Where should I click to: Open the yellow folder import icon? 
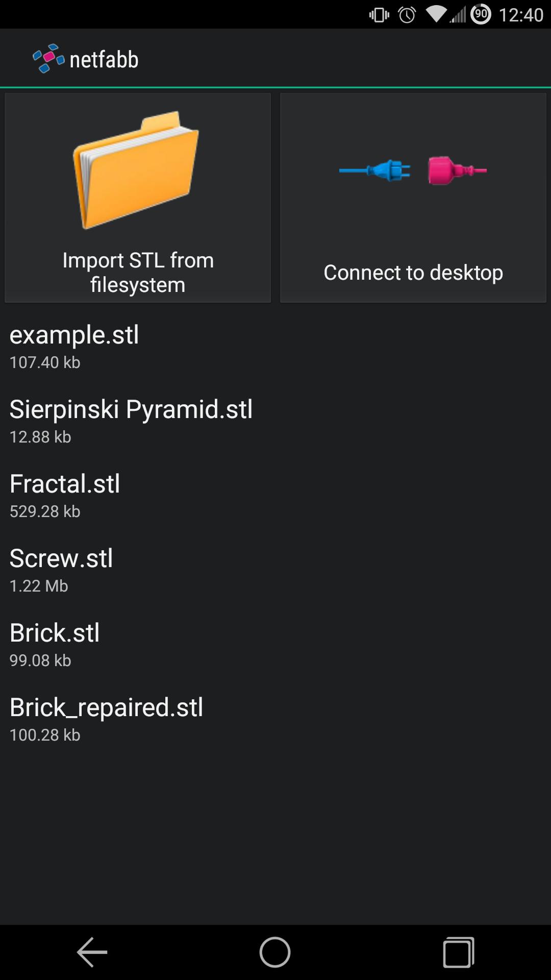click(x=137, y=169)
